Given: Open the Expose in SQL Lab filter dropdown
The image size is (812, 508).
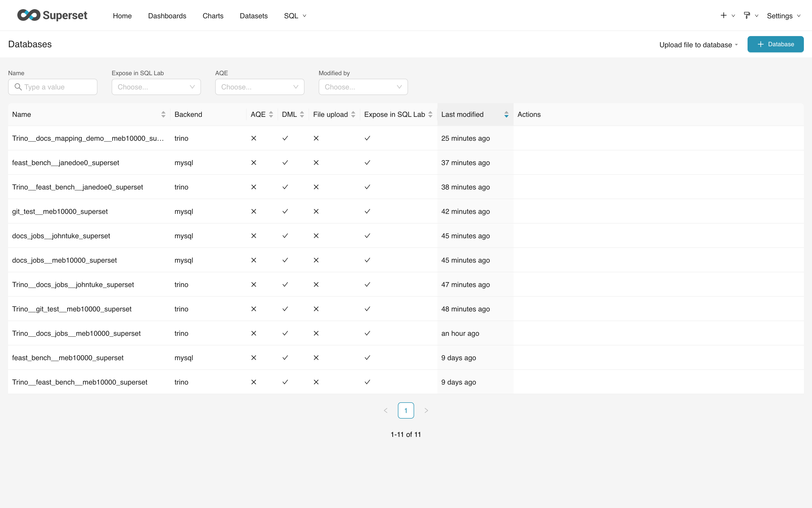Looking at the screenshot, I should pos(156,87).
